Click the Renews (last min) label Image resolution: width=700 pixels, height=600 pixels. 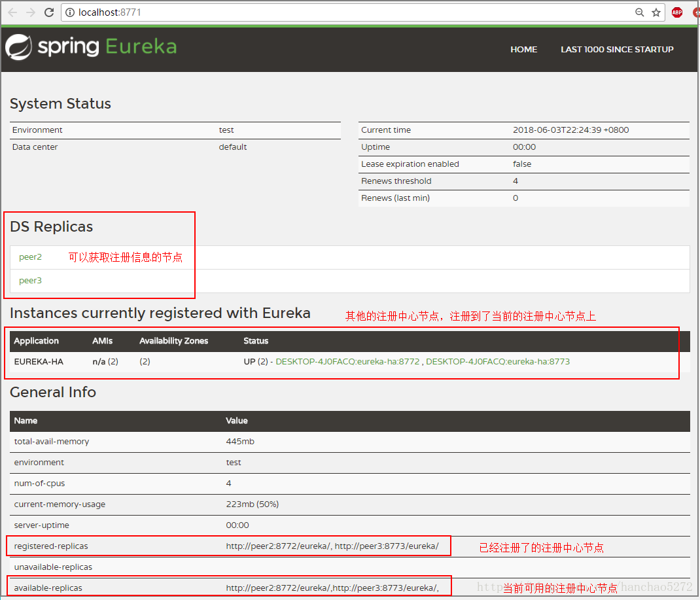(x=395, y=198)
